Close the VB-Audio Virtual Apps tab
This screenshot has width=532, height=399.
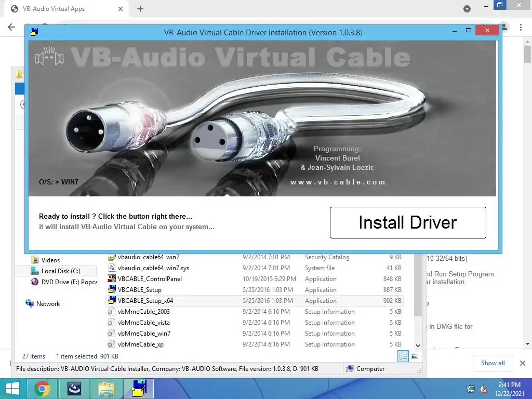(121, 9)
